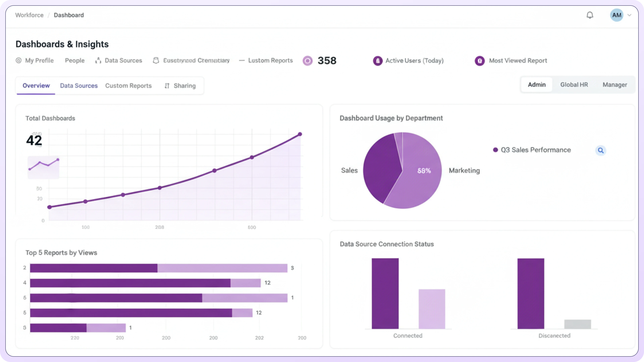Click the Active Users purple badge icon

378,61
